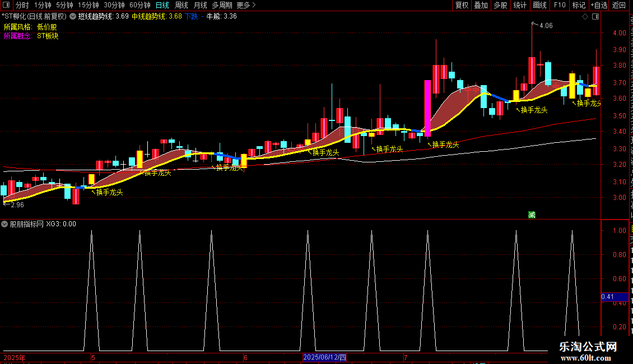Click the 0.41 value tag on sub-axis
The image size is (633, 364).
coord(615,297)
